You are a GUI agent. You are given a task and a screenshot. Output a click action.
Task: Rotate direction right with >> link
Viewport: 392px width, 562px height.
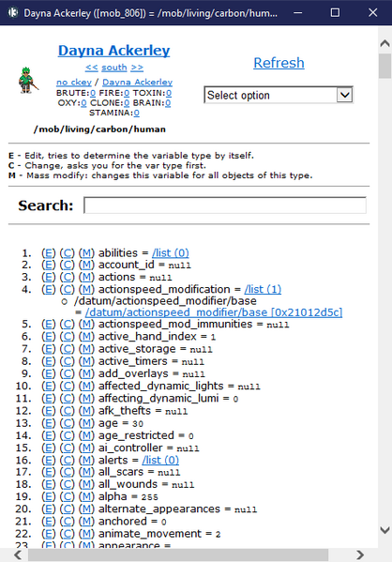coord(137,68)
